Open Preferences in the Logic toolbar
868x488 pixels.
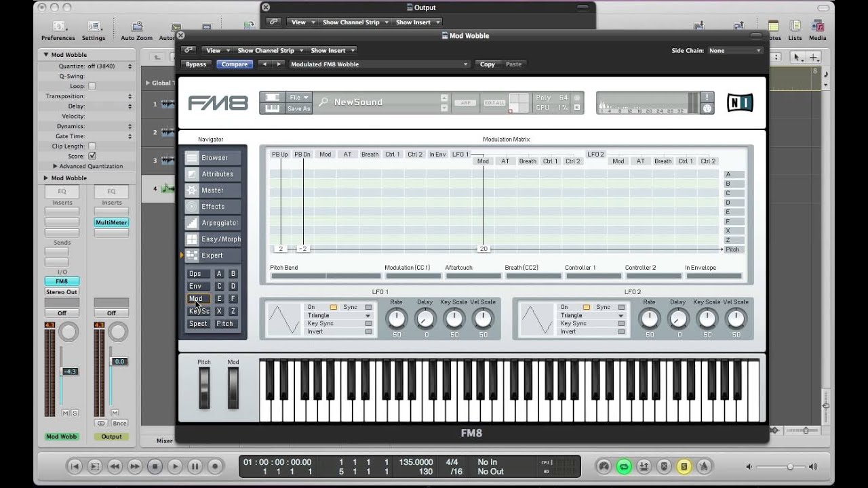click(x=58, y=30)
